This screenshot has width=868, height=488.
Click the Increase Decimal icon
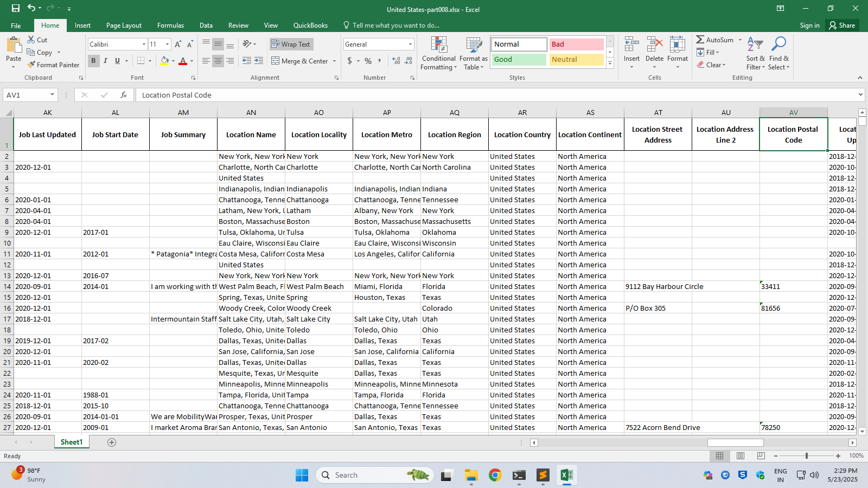[397, 61]
